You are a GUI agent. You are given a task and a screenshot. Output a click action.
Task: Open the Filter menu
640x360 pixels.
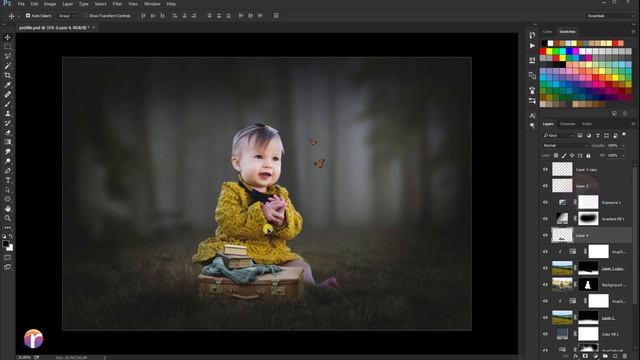point(117,4)
